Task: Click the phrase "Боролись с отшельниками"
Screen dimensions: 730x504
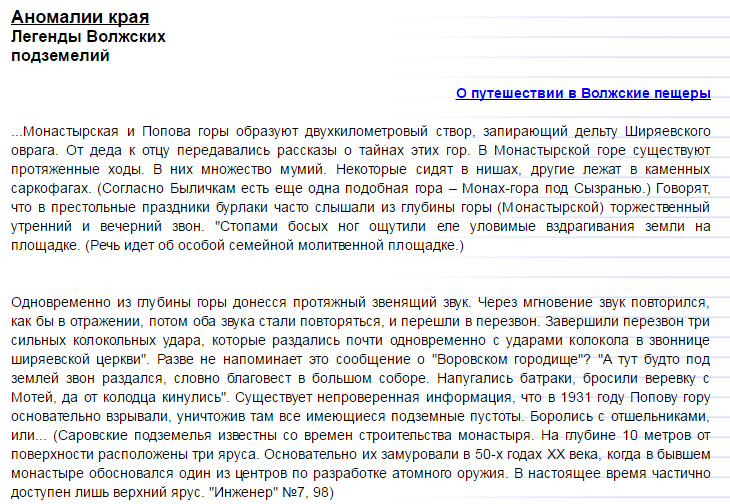Action: click(x=619, y=417)
